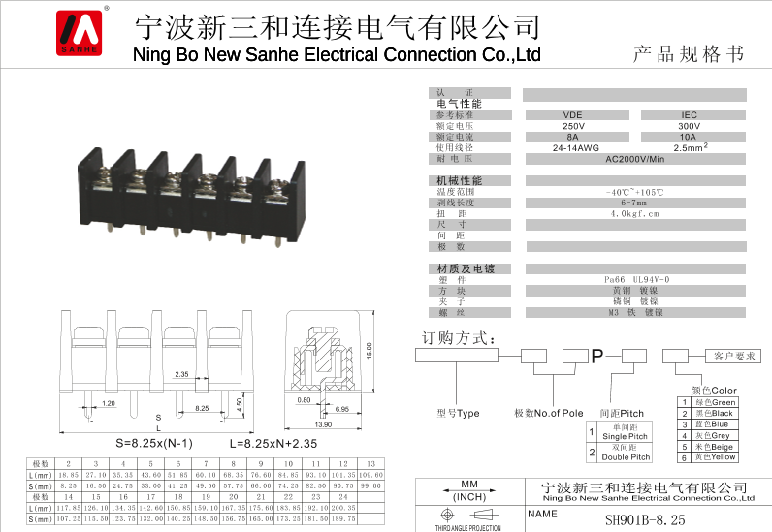Click the Type model input box
Screen dimensions: 772x532
click(456, 356)
